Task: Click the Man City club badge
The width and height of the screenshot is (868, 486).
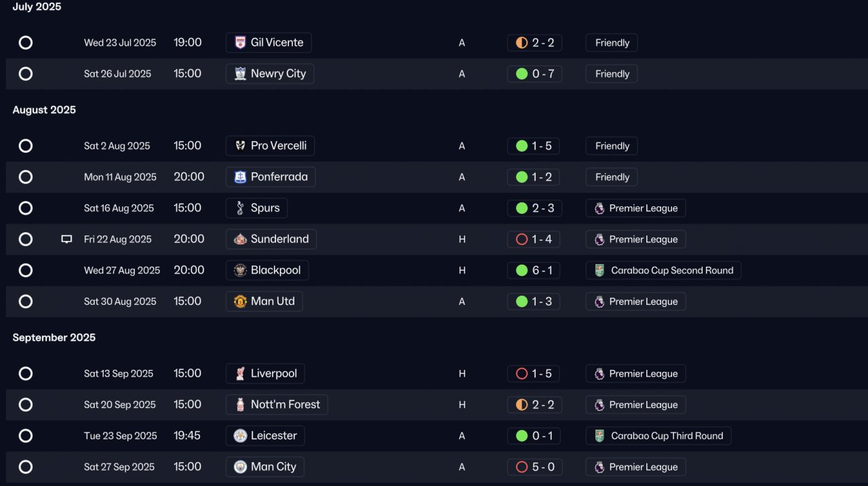Action: point(240,467)
